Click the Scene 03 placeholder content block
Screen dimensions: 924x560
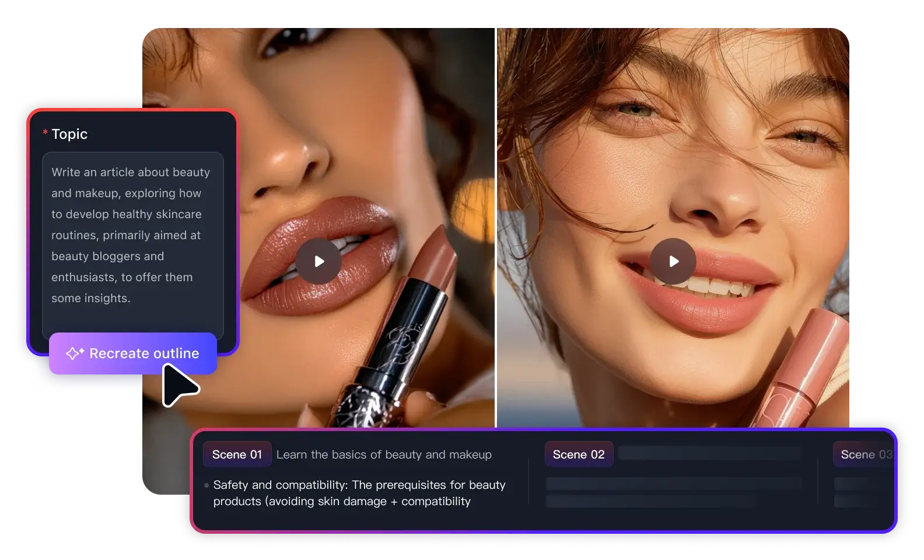point(855,492)
